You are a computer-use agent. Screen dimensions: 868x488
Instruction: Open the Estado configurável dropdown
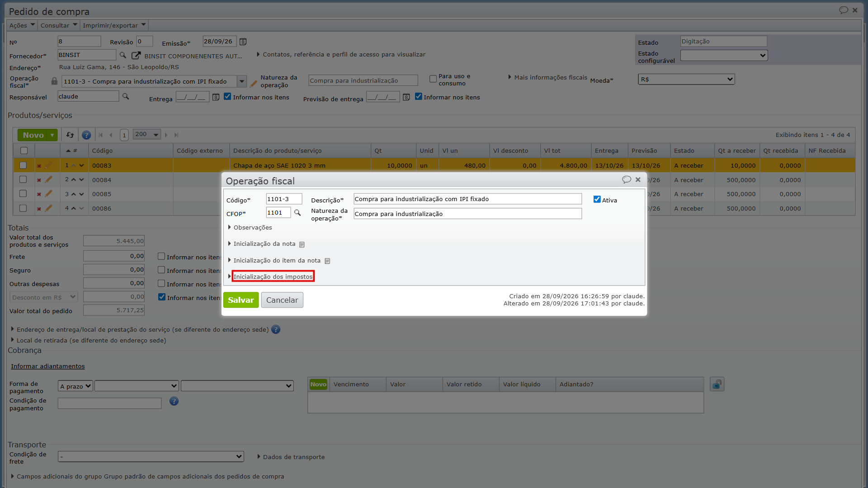(x=724, y=56)
